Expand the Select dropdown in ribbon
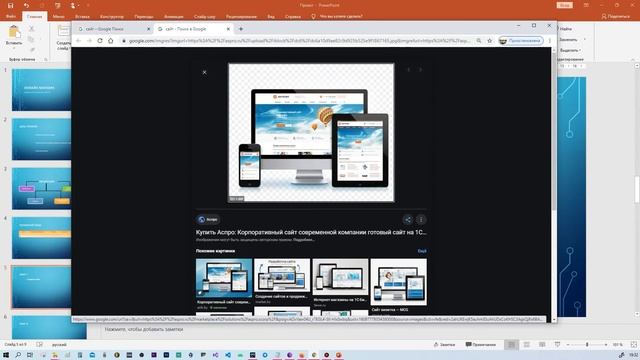 click(x=580, y=50)
